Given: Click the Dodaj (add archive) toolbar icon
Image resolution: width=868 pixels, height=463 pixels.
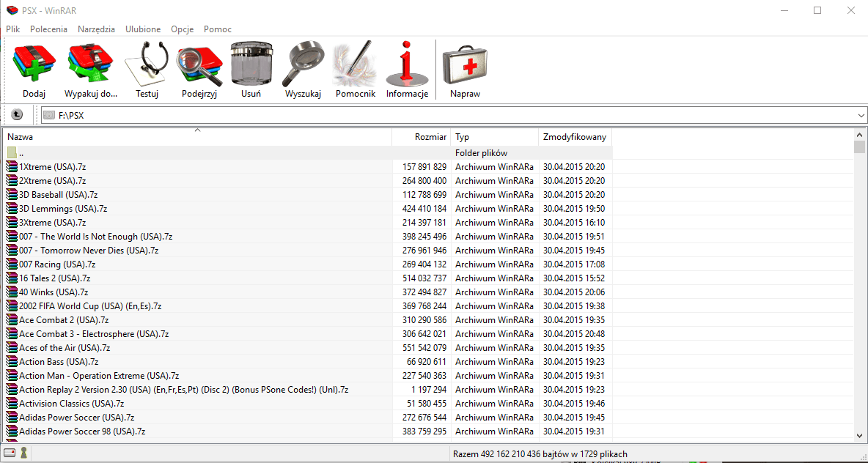Looking at the screenshot, I should tap(34, 63).
